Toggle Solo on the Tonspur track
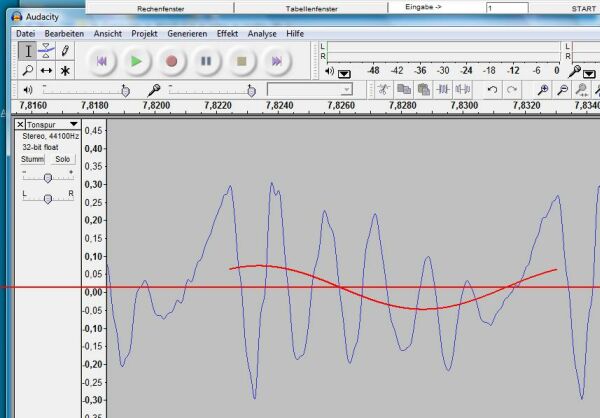Screen dimensions: 600x418 click(62, 159)
